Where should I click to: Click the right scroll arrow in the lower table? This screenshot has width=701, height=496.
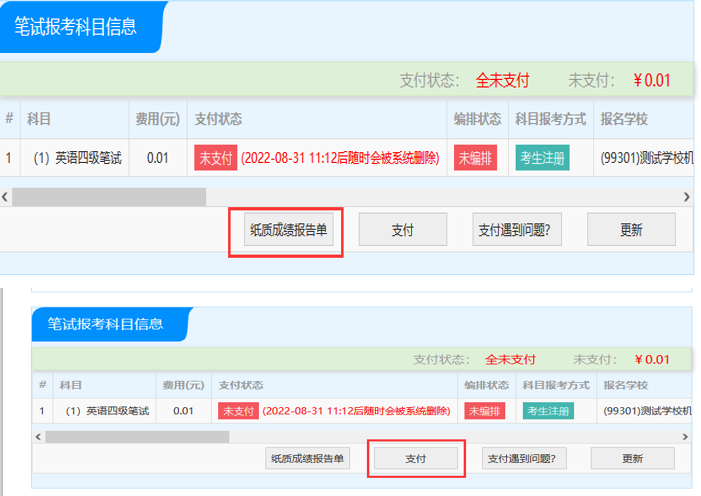(x=685, y=437)
